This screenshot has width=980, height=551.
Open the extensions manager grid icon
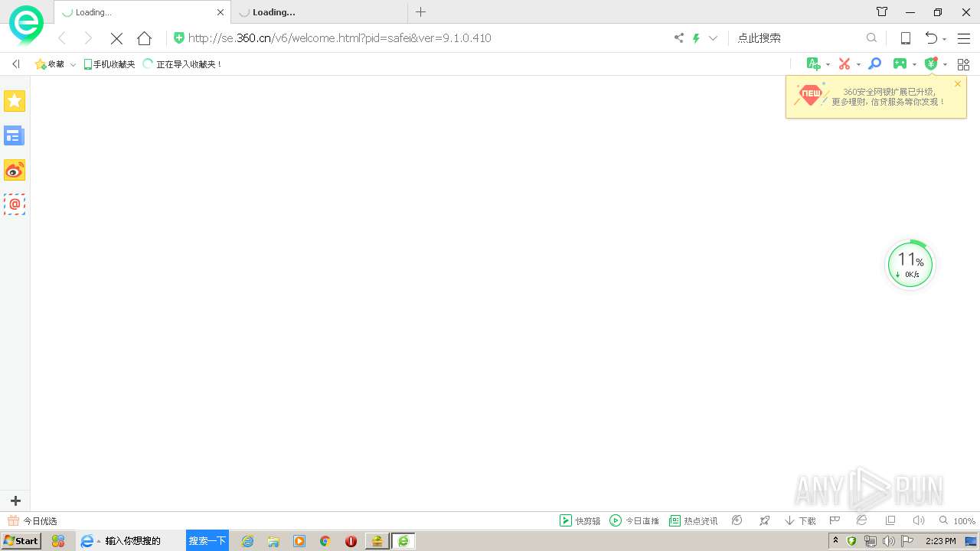click(x=964, y=64)
